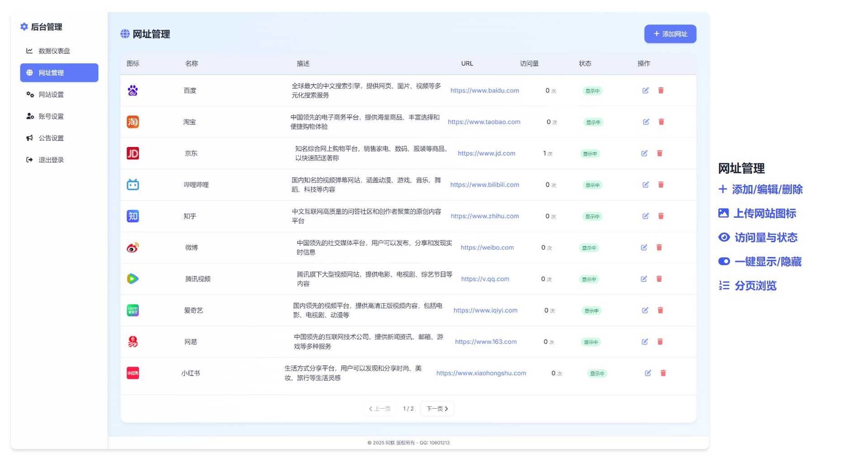The height and width of the screenshot is (458, 868).
Task: Click the edit icon for 网易 row
Action: coord(645,342)
